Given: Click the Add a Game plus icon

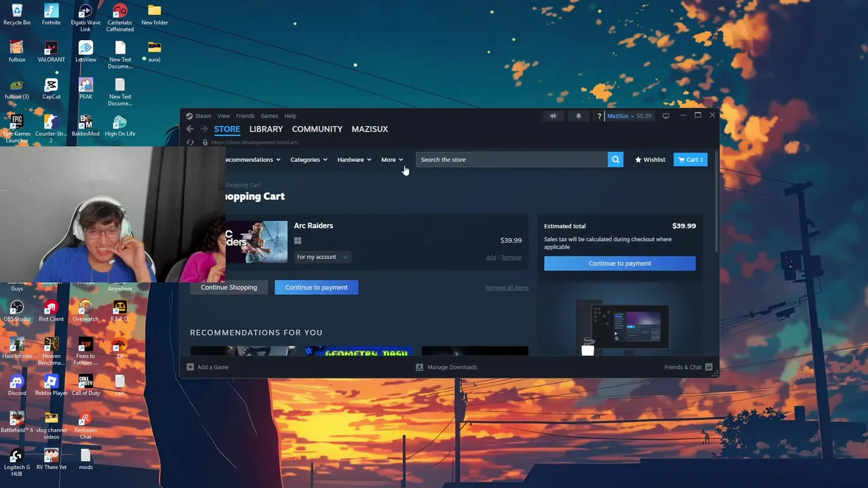Looking at the screenshot, I should [190, 367].
